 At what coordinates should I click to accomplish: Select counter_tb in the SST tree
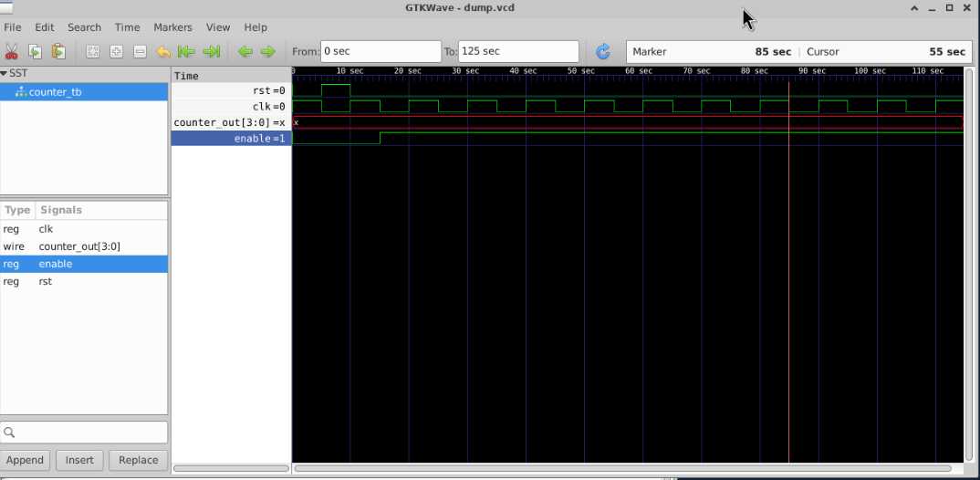pyautogui.click(x=55, y=92)
